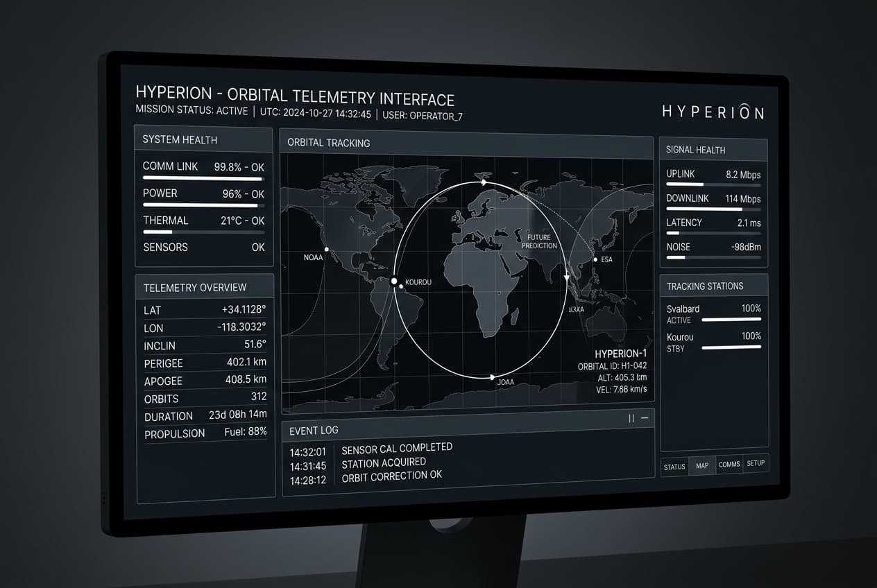Click the Kourou station strength bar

731,347
